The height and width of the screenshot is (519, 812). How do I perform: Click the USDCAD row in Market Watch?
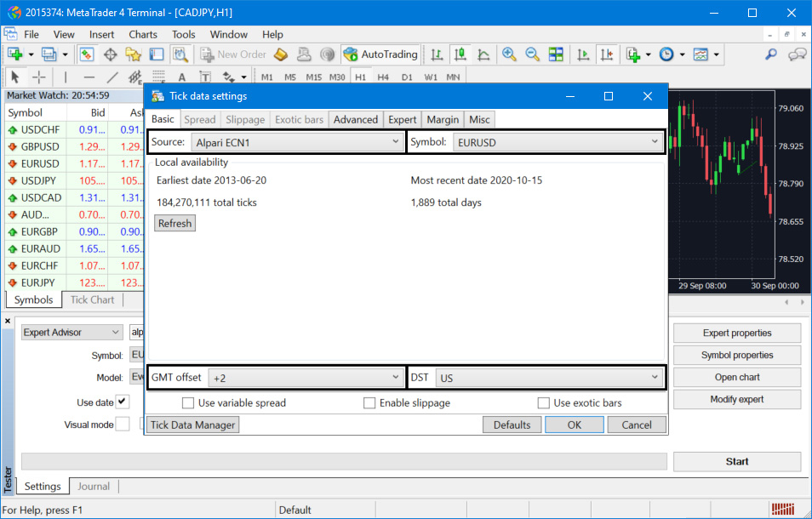(x=75, y=197)
